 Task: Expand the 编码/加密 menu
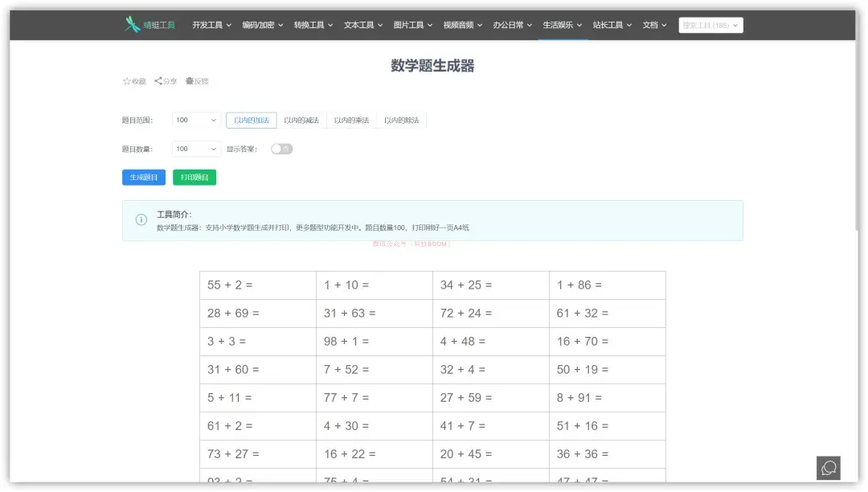[x=262, y=25]
